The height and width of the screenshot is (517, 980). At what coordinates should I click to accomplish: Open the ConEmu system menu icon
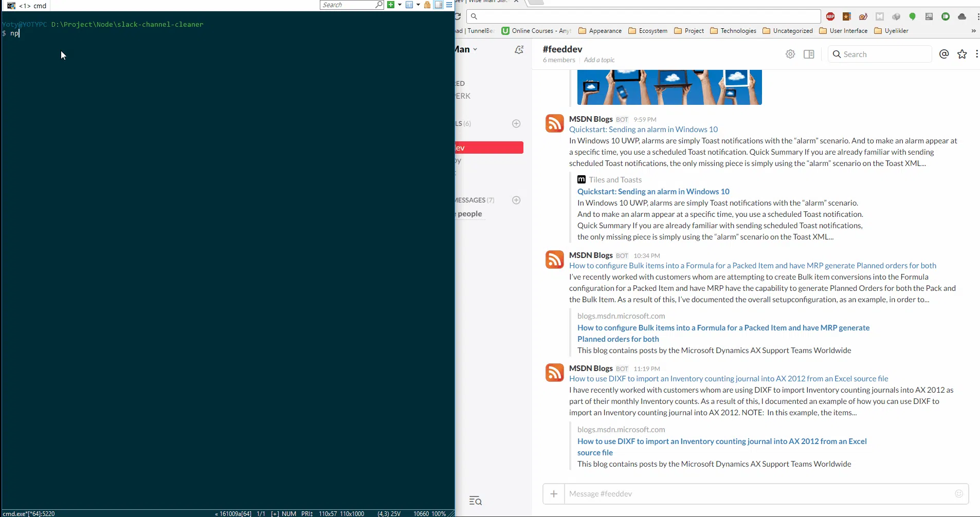449,5
